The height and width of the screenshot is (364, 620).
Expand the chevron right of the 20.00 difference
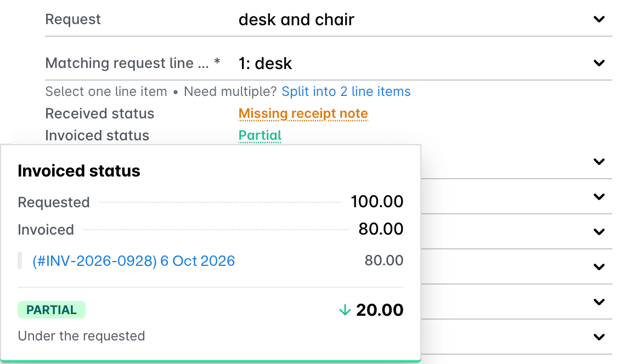point(599,302)
